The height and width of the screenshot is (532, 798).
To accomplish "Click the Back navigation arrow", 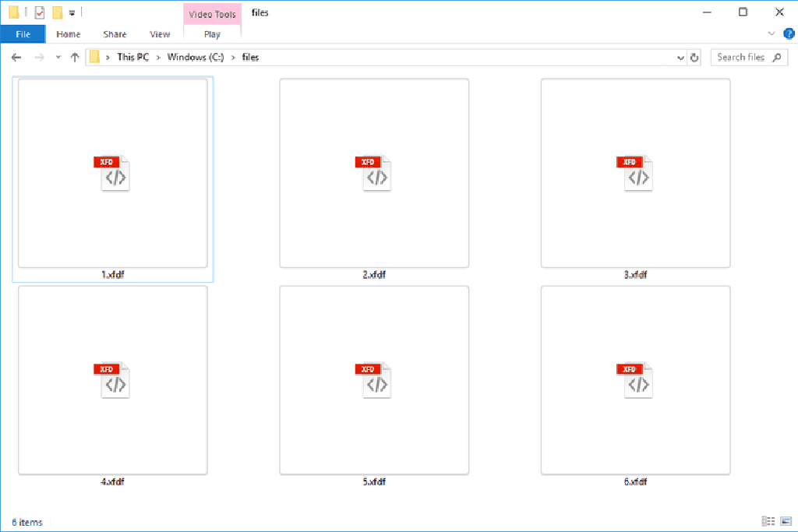I will (x=16, y=58).
